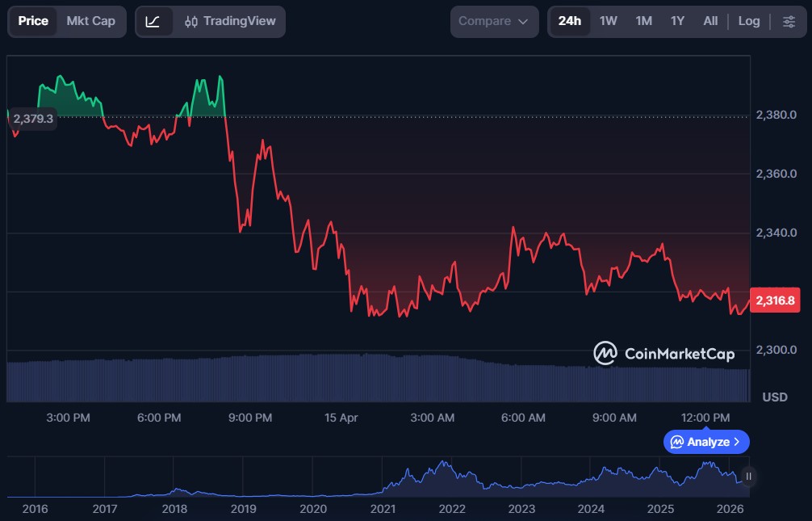
Task: Select the line chart view icon
Action: (152, 21)
